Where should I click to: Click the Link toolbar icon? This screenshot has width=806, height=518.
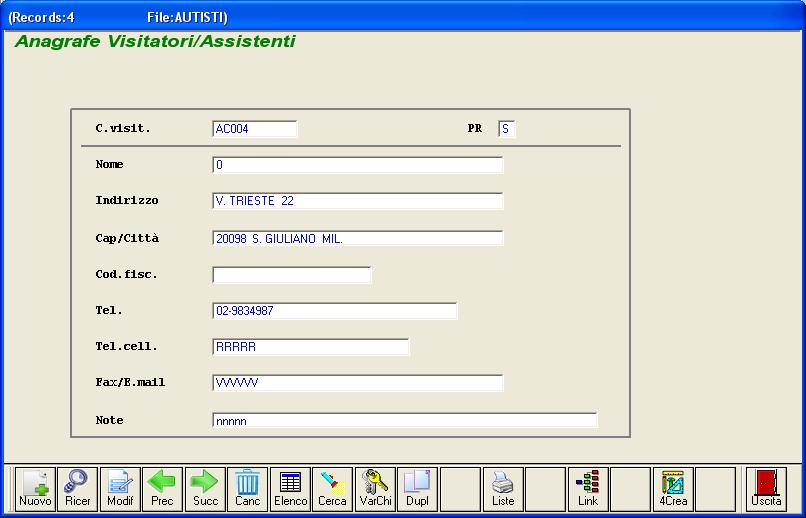pyautogui.click(x=587, y=489)
